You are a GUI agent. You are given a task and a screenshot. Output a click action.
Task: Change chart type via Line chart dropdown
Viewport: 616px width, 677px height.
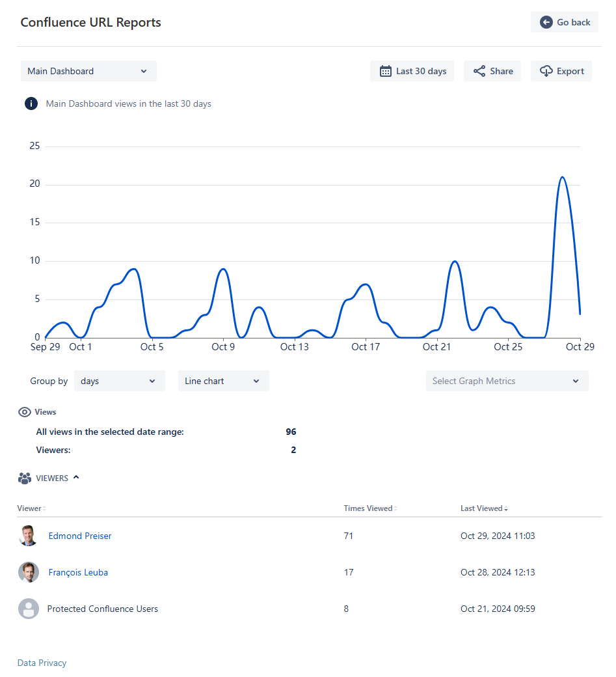tap(223, 381)
